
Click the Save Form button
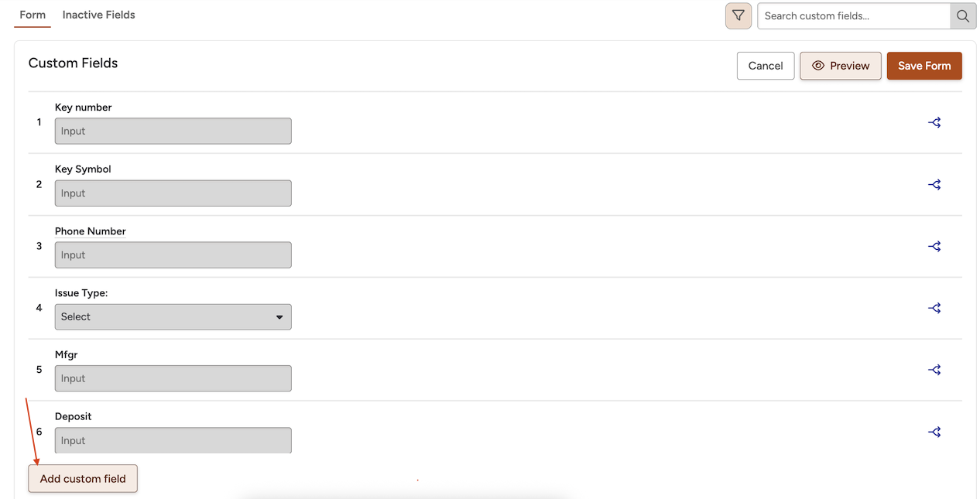(x=924, y=66)
